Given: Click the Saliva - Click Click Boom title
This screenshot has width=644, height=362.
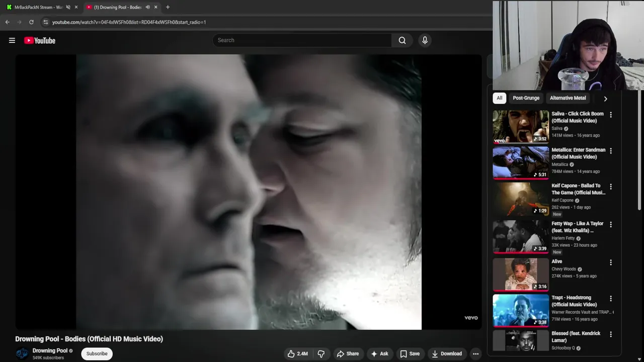Looking at the screenshot, I should pos(578,117).
